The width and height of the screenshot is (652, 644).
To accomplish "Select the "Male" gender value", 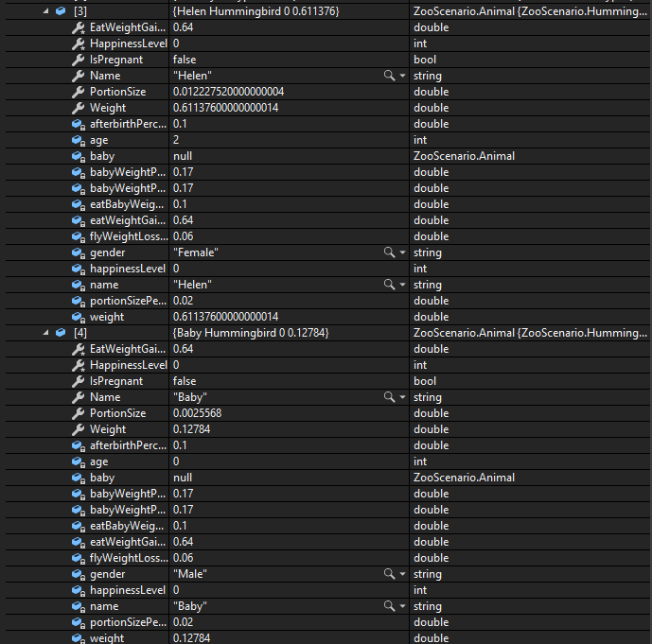I will tap(190, 574).
